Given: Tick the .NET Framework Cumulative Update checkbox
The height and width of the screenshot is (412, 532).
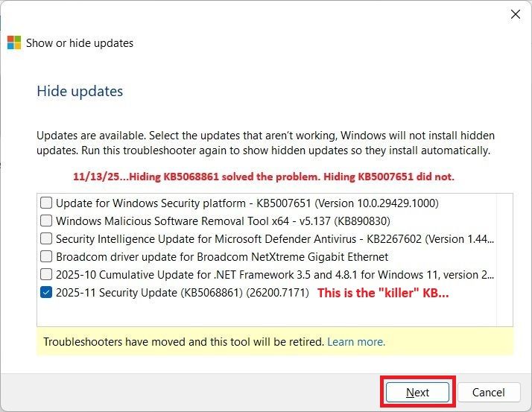Looking at the screenshot, I should (x=46, y=274).
